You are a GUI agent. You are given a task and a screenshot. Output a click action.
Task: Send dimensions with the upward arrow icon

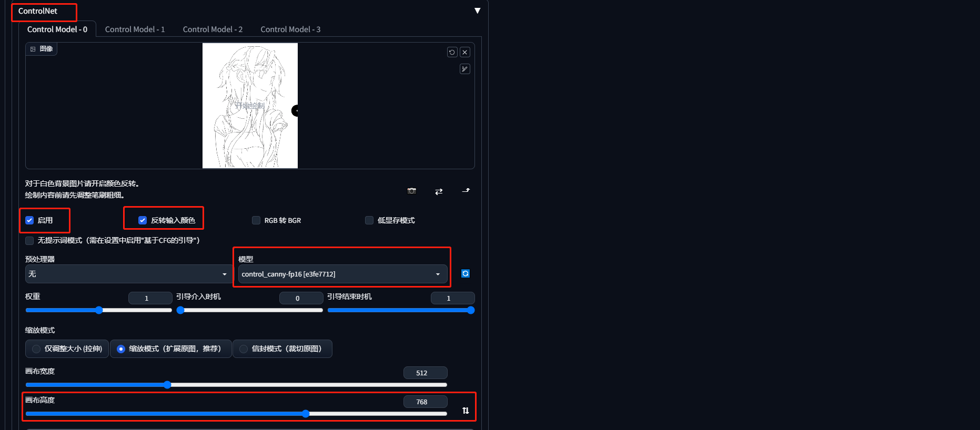click(466, 191)
